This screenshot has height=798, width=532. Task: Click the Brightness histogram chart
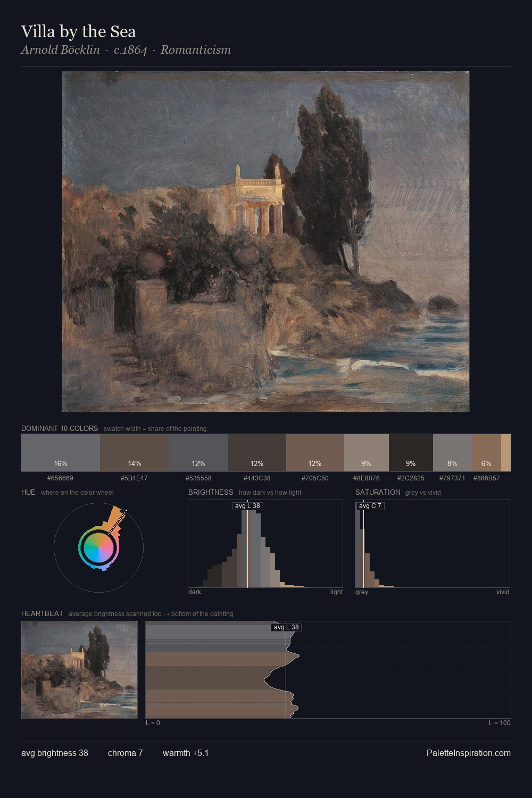pos(265,544)
